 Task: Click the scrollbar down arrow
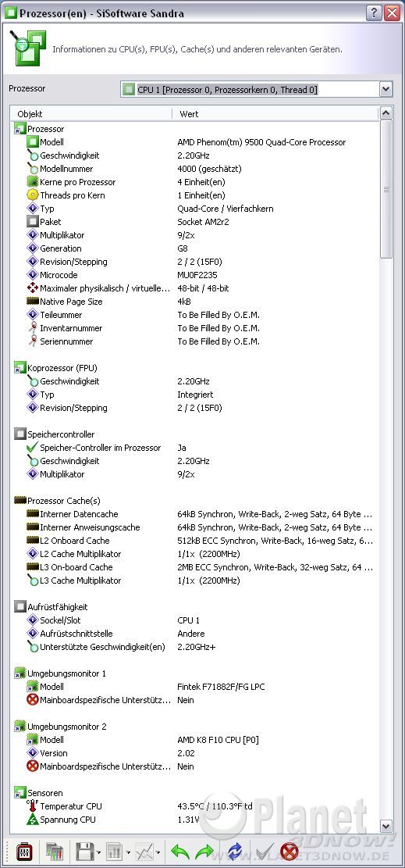(x=386, y=826)
